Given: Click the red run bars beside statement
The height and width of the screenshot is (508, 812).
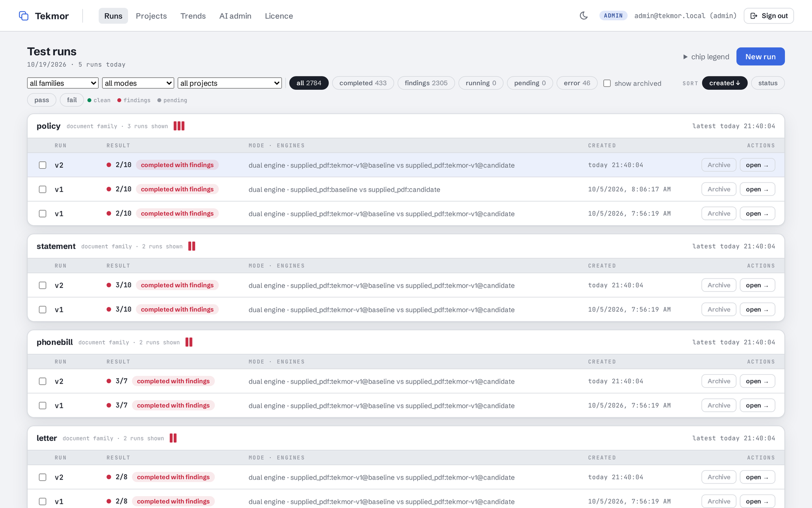Looking at the screenshot, I should pos(192,246).
